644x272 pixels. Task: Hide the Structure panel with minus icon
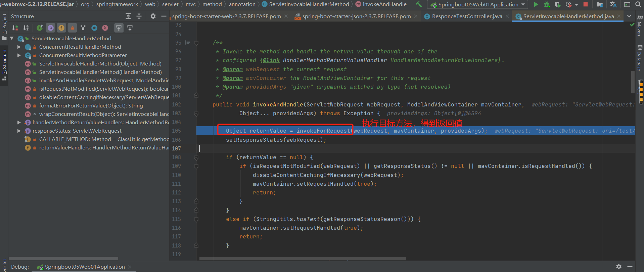pos(164,16)
